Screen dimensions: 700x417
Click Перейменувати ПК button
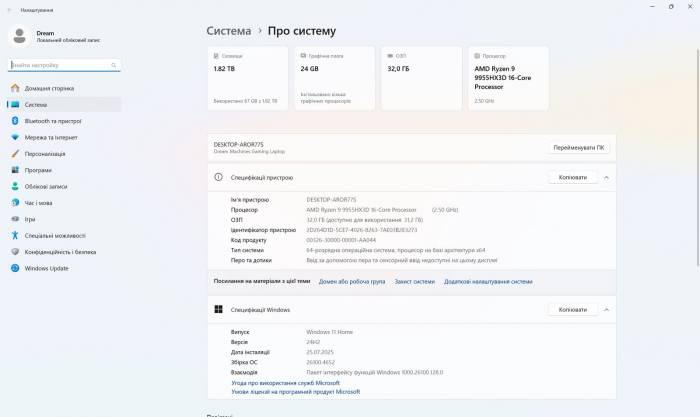tap(579, 147)
